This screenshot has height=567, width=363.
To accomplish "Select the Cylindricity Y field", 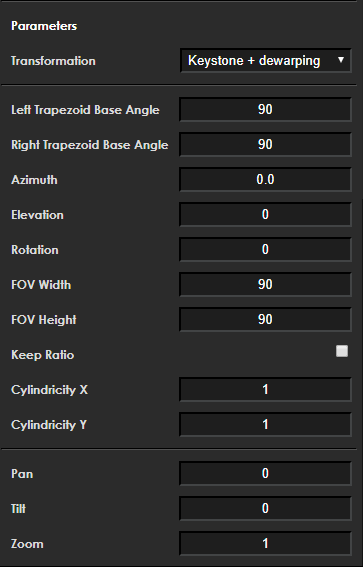I will pos(265,425).
